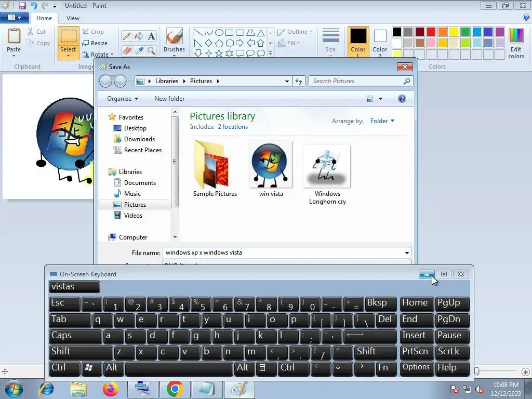Open Documents library in navigation pane

[x=140, y=183]
